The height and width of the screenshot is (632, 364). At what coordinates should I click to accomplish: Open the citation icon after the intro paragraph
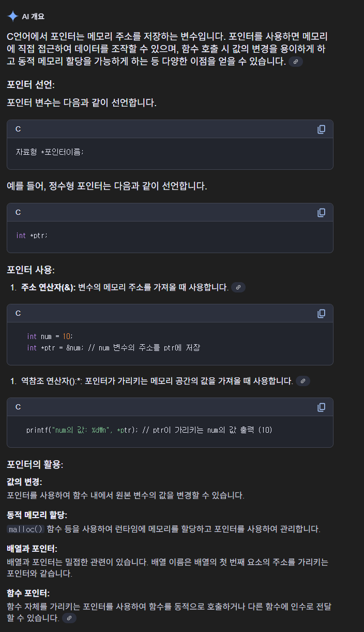[x=296, y=62]
